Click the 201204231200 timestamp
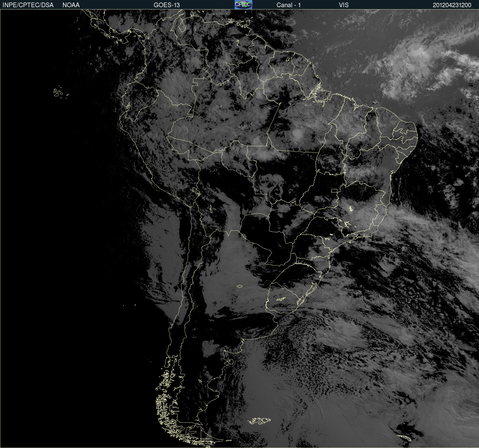Screen dimensions: 479x448 click(452, 5)
